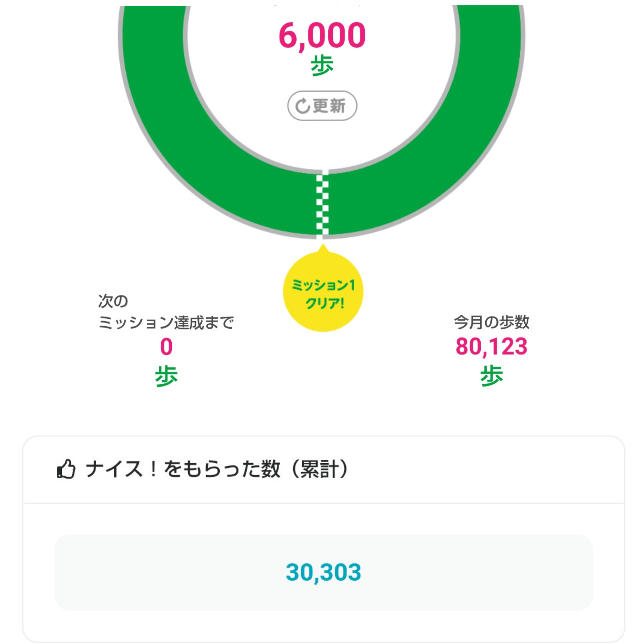Tap the 30,303 cumulative nice count
The image size is (644, 644).
click(x=323, y=572)
